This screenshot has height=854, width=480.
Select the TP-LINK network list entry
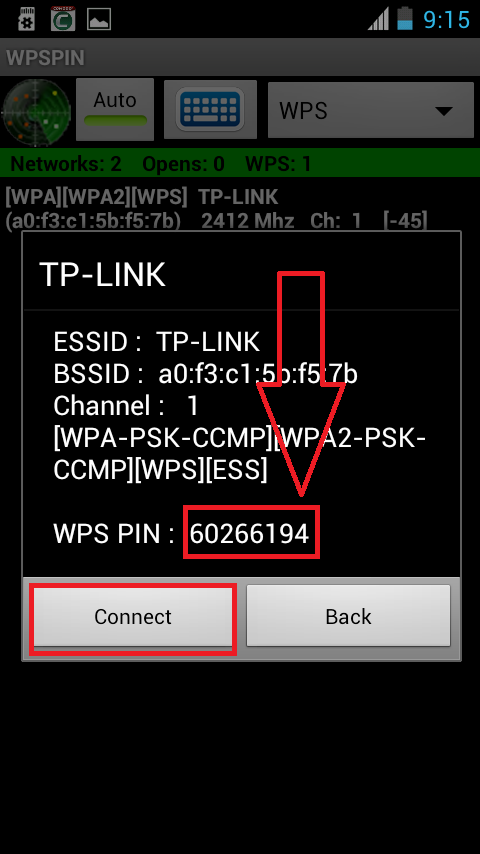pyautogui.click(x=216, y=209)
